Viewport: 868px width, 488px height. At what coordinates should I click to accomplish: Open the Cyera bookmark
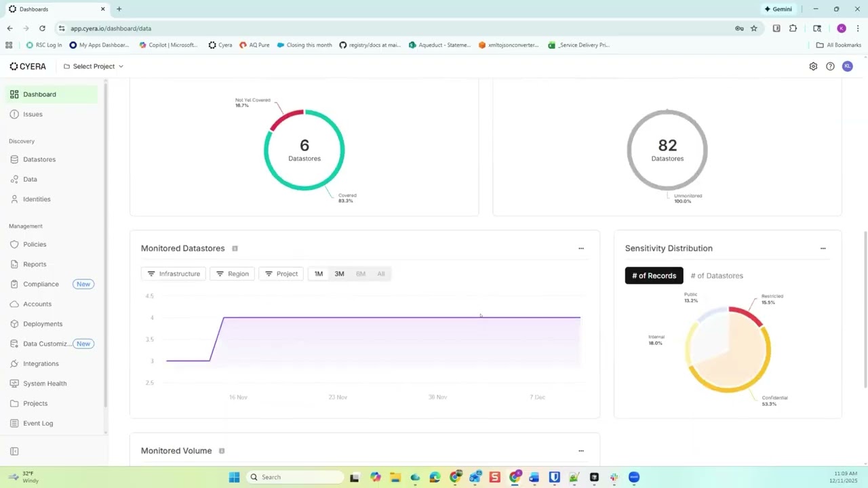tap(220, 45)
